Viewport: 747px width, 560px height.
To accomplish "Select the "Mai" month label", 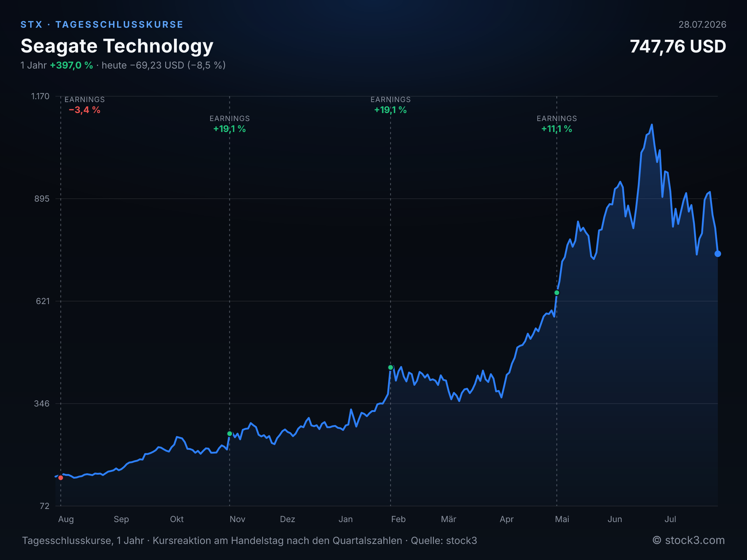I will tap(562, 519).
